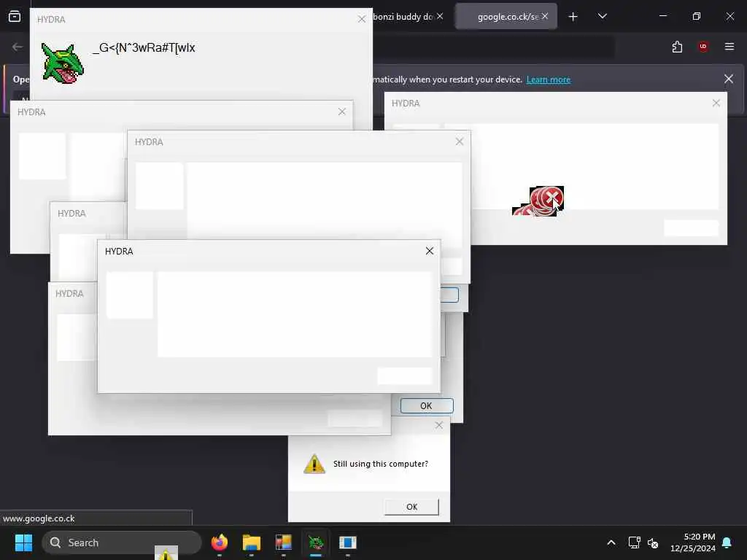Open the blue window app in taskbar
Screen dimensions: 747x560
348,542
